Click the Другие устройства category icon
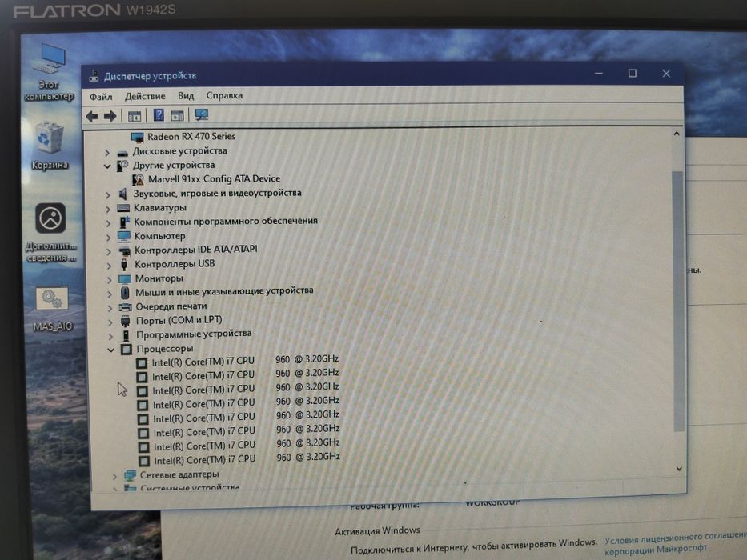The image size is (747, 560). click(x=122, y=166)
